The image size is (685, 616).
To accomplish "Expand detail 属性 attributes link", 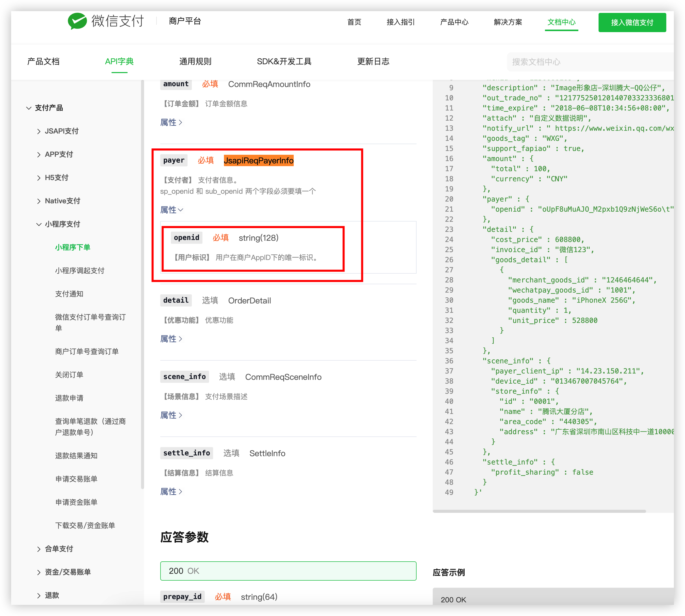I will tap(171, 339).
